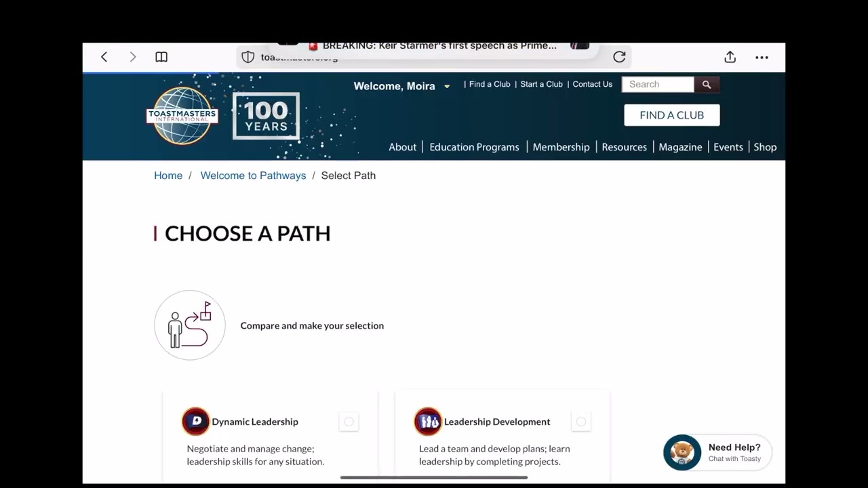868x488 pixels.
Task: Expand the Welcome, Moira dropdown arrow
Action: [447, 87]
